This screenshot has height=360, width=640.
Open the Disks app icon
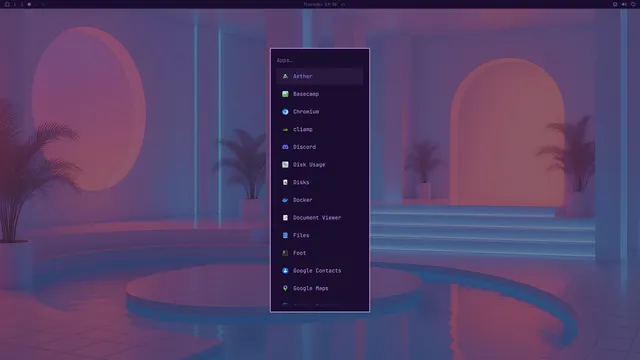[285, 182]
